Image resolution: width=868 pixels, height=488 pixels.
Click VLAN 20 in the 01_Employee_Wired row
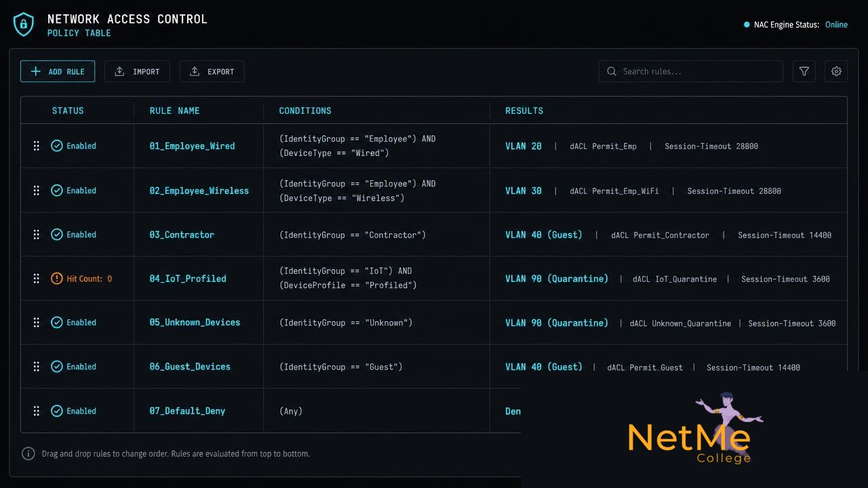coord(524,146)
